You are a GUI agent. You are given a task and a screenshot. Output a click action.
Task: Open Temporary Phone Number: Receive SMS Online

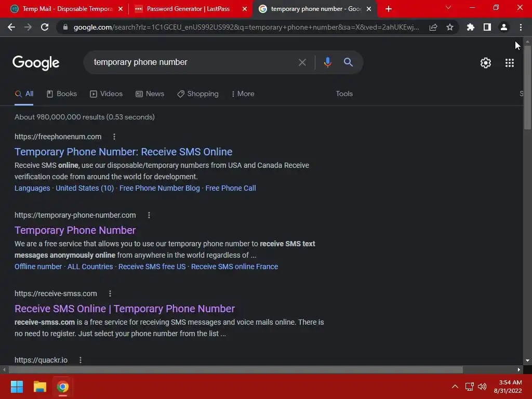click(x=124, y=152)
